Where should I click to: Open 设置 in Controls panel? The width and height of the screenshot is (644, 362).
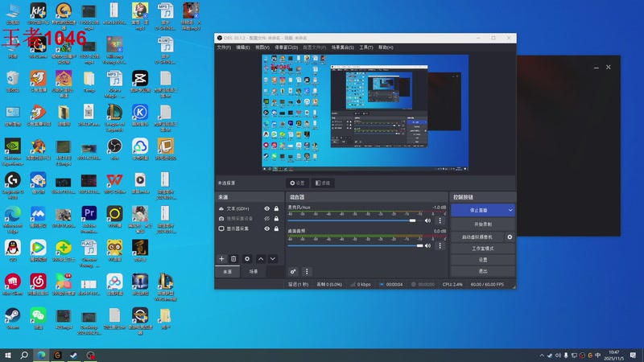[482, 260]
